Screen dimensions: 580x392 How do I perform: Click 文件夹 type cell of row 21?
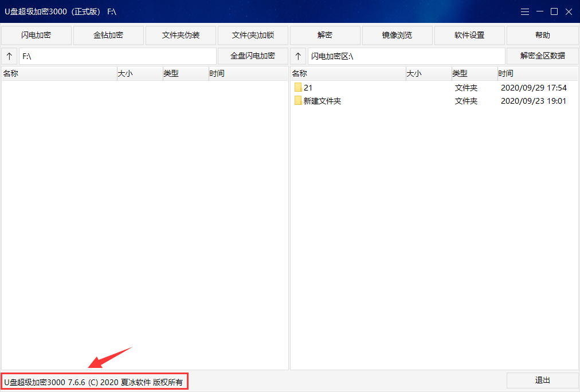466,88
